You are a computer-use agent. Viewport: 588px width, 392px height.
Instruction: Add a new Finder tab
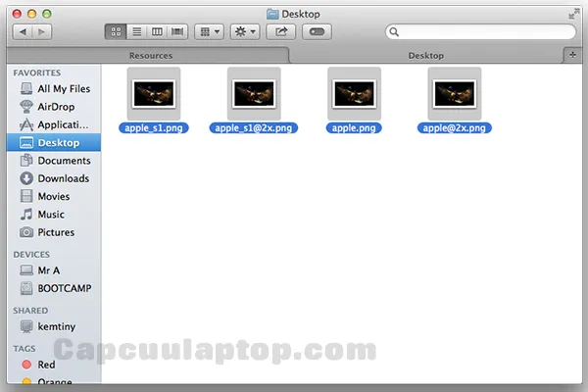[572, 55]
